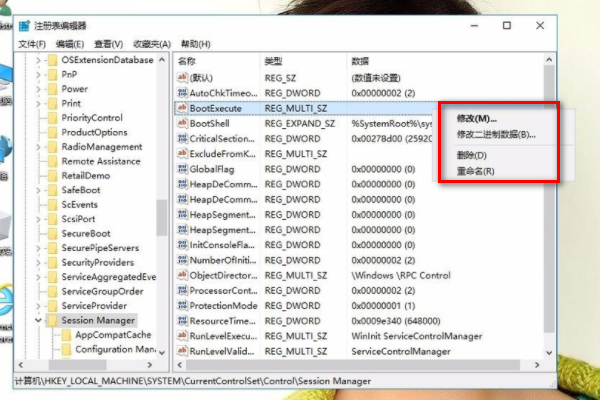Click value list horizontal scroll left arrow
The image size is (600, 400).
click(x=180, y=365)
